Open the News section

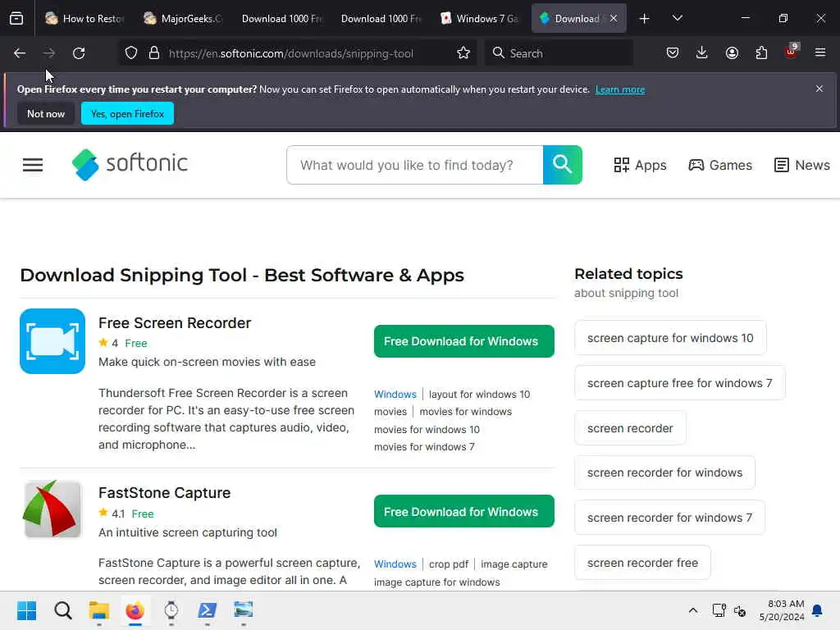pos(802,165)
